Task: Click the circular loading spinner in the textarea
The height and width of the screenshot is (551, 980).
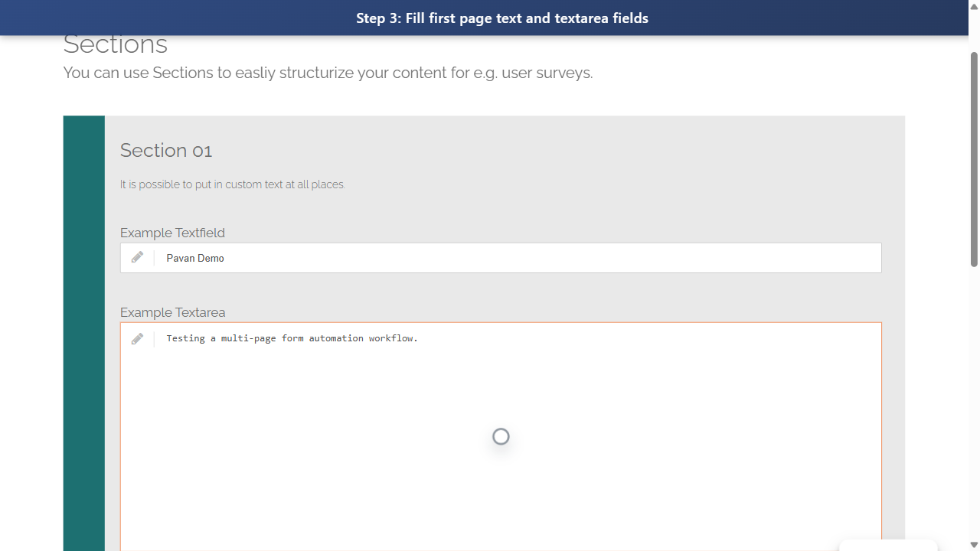Action: (x=500, y=436)
